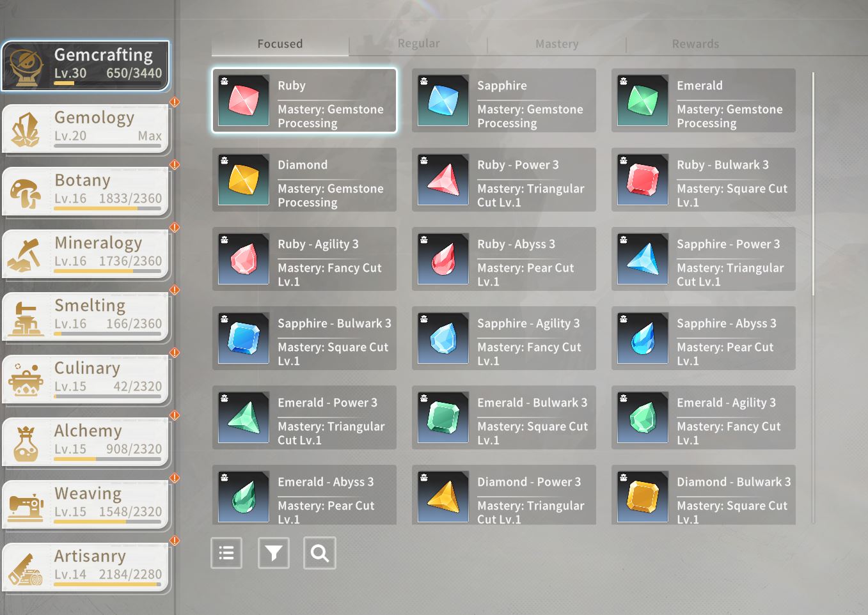Click the 'Diamond - Power 3' recipe name
The image size is (868, 615).
click(529, 482)
